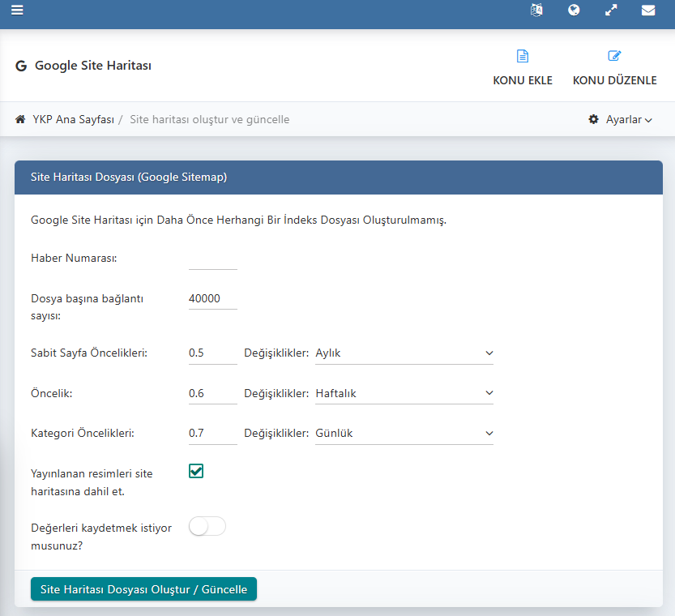Click Site Haritası Dosyası Oluştur / Güncelle button
675x616 pixels.
point(143,589)
